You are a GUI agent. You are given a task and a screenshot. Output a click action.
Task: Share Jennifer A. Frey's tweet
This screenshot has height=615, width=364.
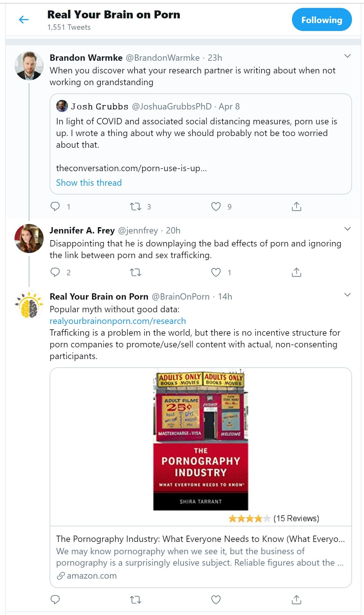(x=296, y=272)
